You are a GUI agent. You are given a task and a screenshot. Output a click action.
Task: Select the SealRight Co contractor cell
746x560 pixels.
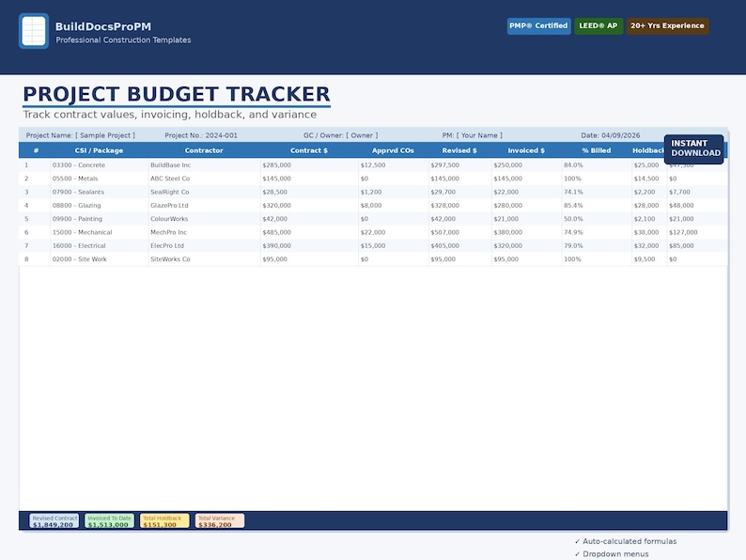coord(204,192)
